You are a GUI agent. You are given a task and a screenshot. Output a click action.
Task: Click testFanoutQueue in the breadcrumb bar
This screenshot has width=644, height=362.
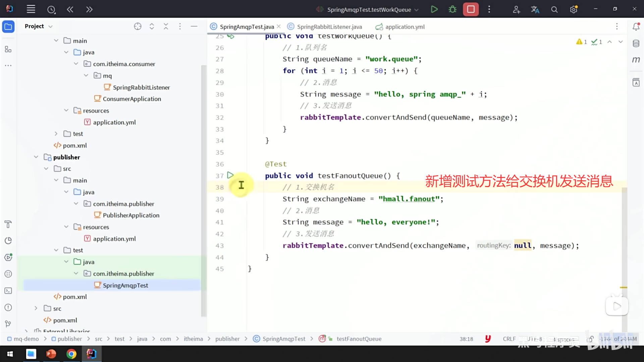click(359, 339)
